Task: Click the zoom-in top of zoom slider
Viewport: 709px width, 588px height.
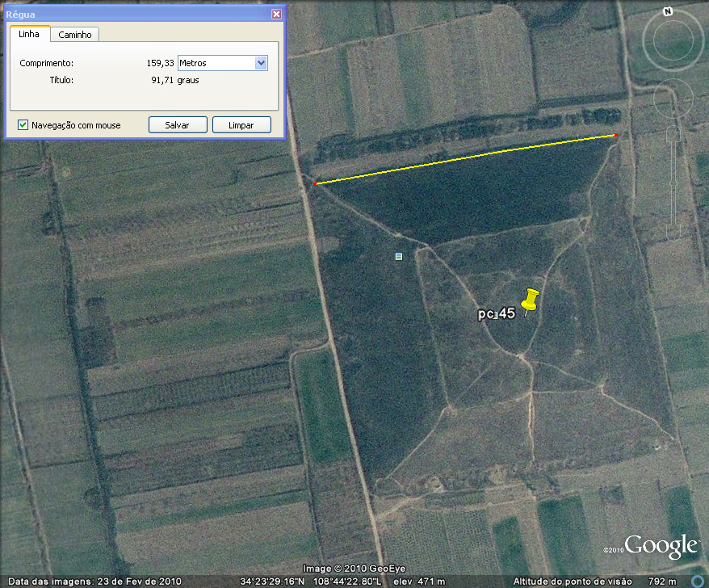Action: click(x=673, y=133)
